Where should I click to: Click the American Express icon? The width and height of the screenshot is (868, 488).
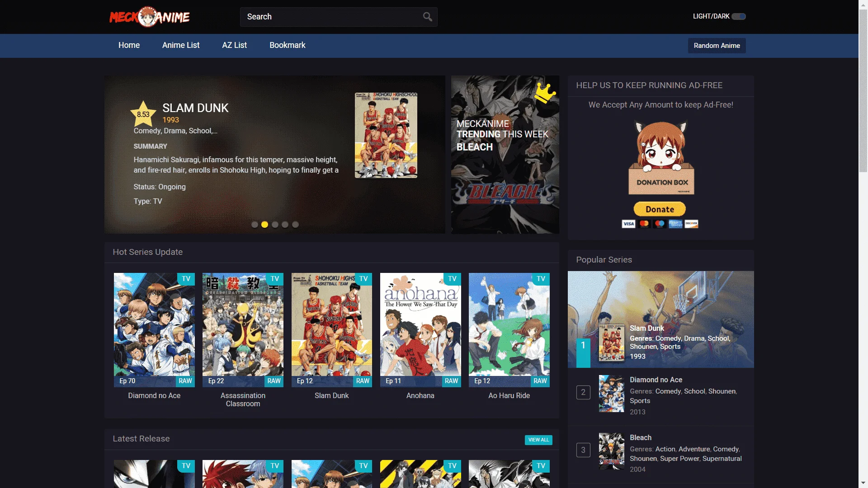coord(675,224)
